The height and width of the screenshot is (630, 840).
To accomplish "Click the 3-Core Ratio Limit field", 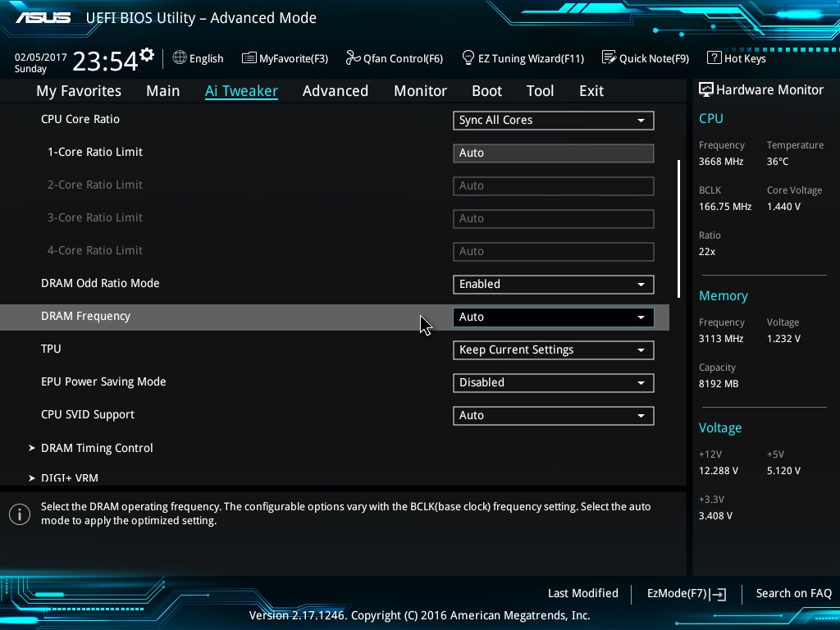I will click(554, 218).
